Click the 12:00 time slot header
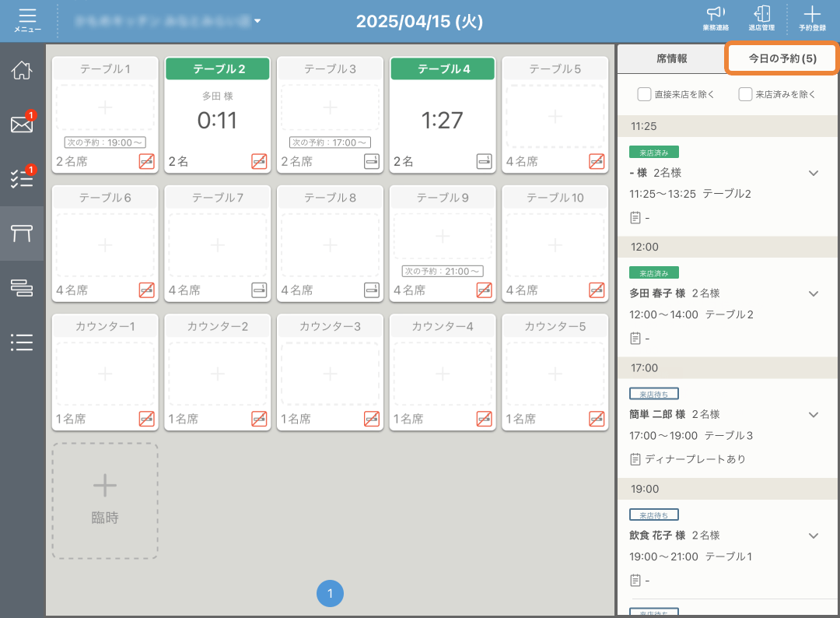 pyautogui.click(x=727, y=247)
